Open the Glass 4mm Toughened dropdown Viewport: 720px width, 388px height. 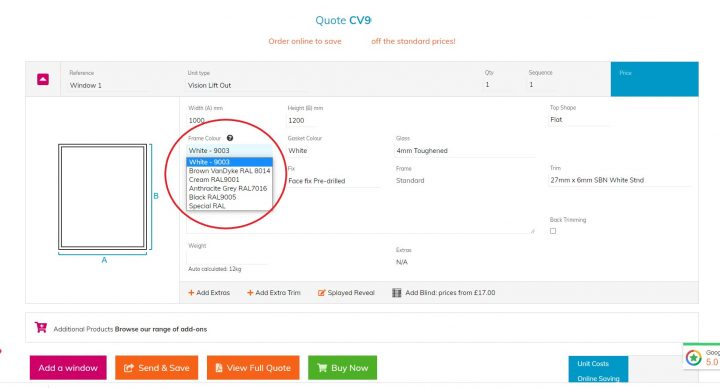(465, 151)
